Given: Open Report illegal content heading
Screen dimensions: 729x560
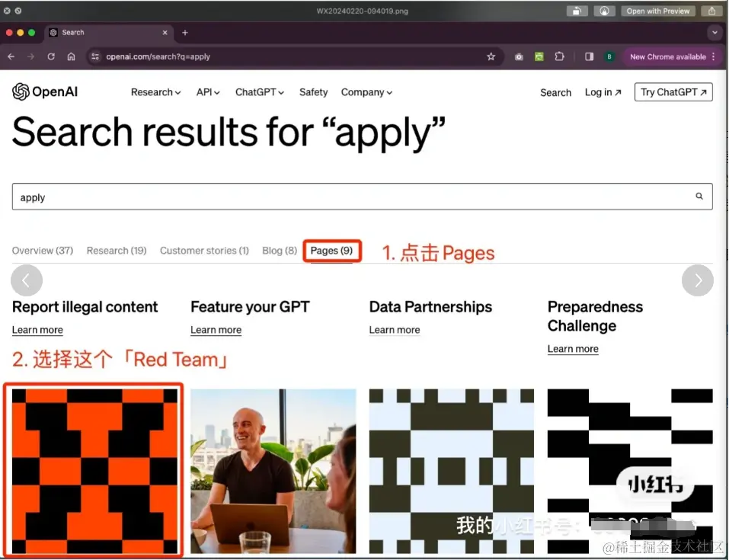Looking at the screenshot, I should click(85, 307).
